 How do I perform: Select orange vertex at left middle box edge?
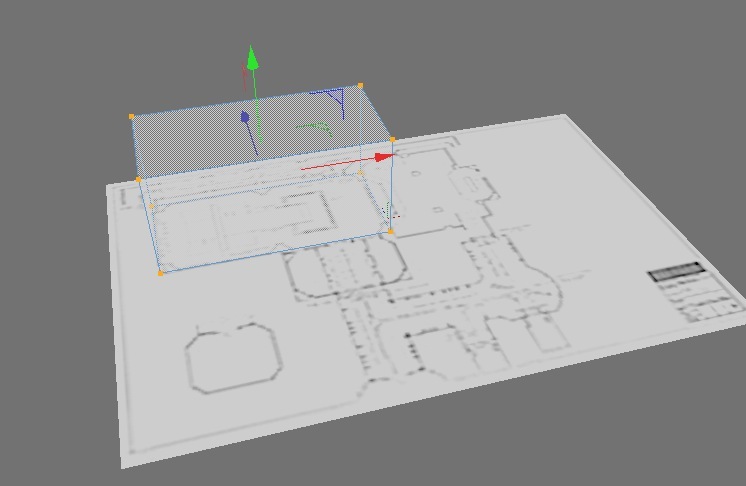(x=138, y=180)
